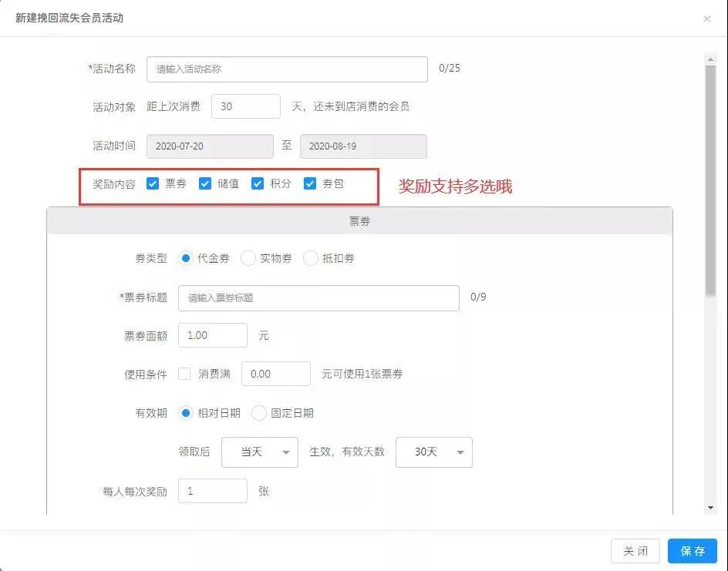Open the start date 2020-07-20 picker
The width and height of the screenshot is (728, 571).
pos(210,146)
